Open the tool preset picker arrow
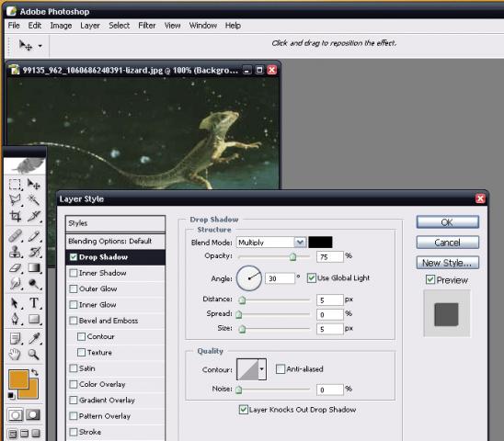The height and width of the screenshot is (441, 504). coord(40,46)
